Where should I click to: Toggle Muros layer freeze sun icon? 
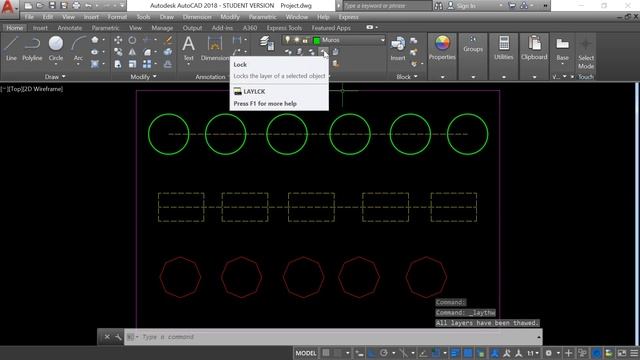(297, 40)
